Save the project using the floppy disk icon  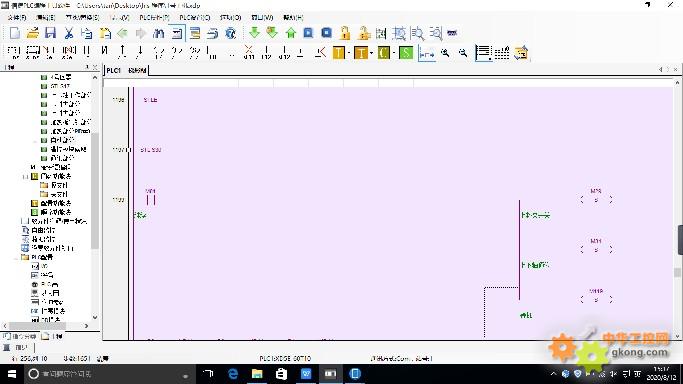coord(51,33)
